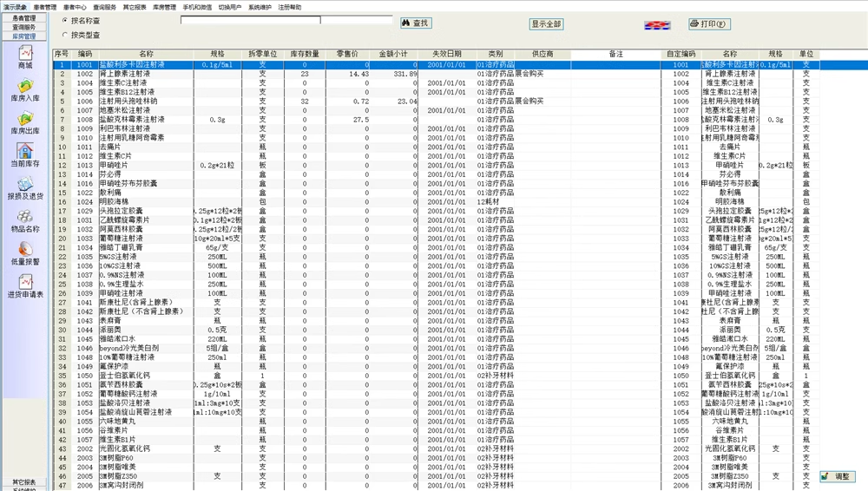The width and height of the screenshot is (868, 491).
Task: Click the 类别 column header
Action: (496, 55)
